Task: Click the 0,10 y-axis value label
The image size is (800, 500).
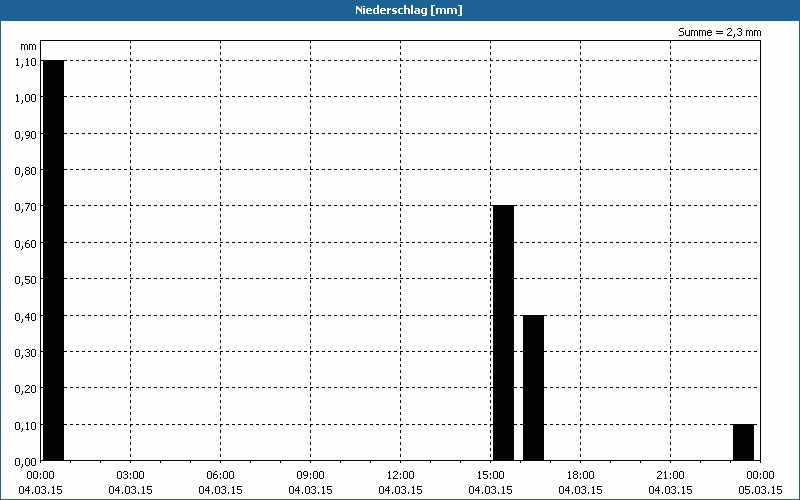Action: pyautogui.click(x=26, y=426)
